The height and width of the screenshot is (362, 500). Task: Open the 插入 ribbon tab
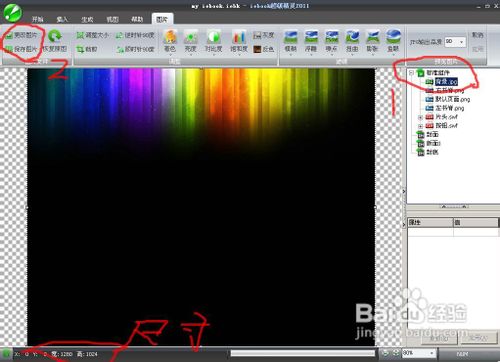pos(62,19)
